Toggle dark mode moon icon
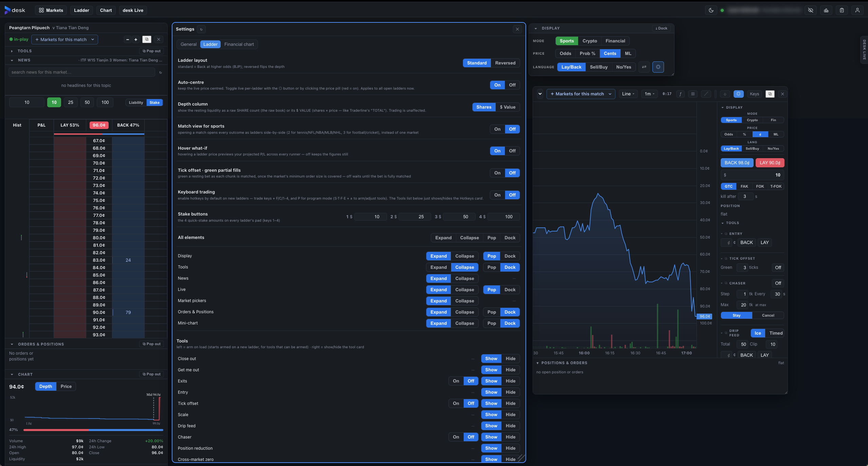 tap(711, 10)
